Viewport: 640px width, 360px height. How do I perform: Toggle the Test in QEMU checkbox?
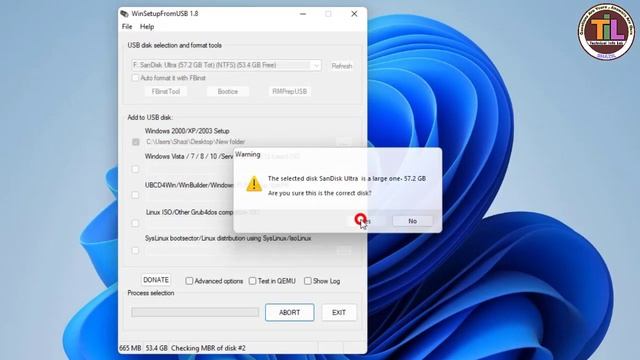253,281
